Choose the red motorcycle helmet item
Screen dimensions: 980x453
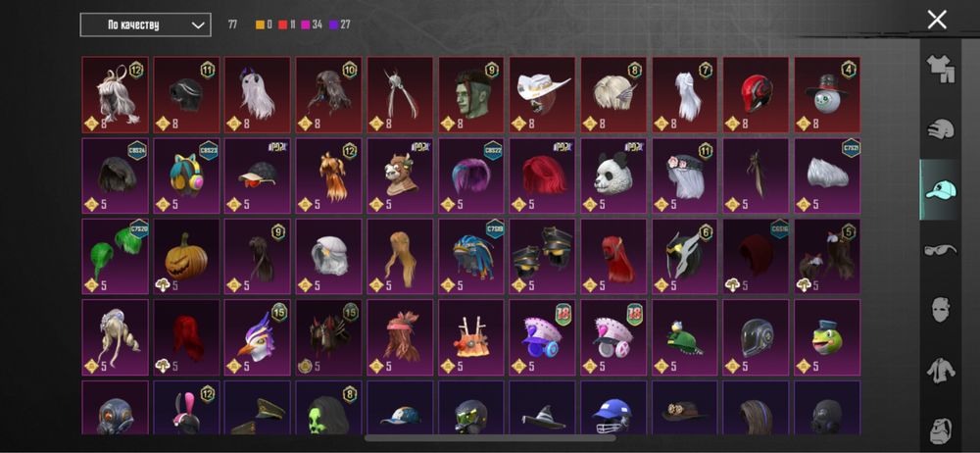[757, 94]
